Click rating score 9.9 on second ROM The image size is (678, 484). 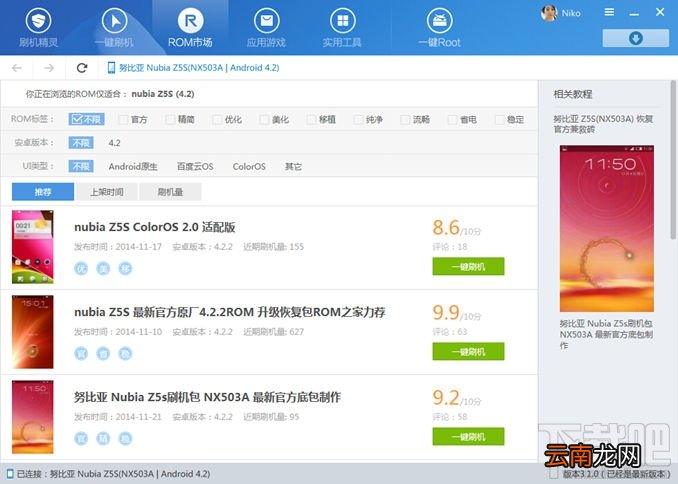click(446, 312)
